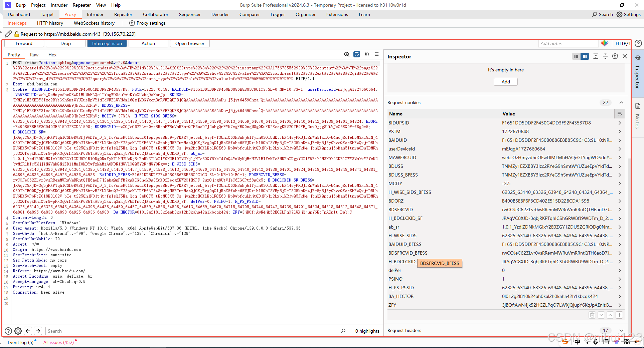Click the Sogou input method S icon
The height and width of the screenshot is (348, 644).
coord(565,342)
